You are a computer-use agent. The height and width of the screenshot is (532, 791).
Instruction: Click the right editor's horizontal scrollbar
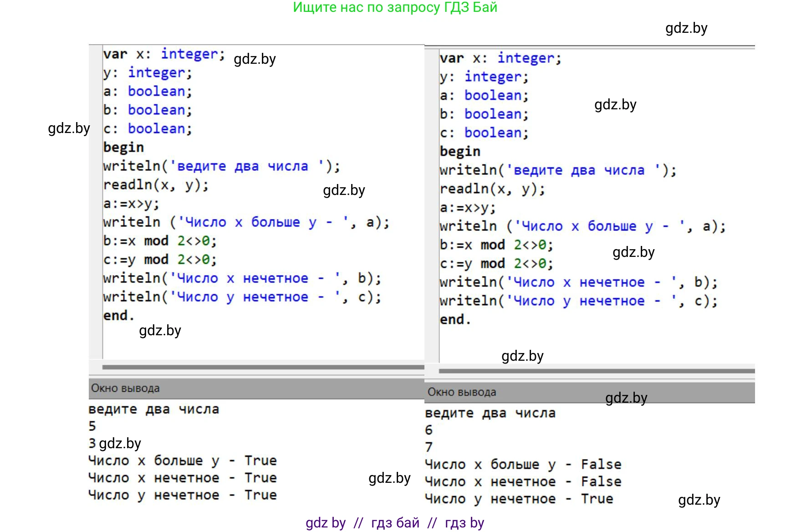point(596,371)
